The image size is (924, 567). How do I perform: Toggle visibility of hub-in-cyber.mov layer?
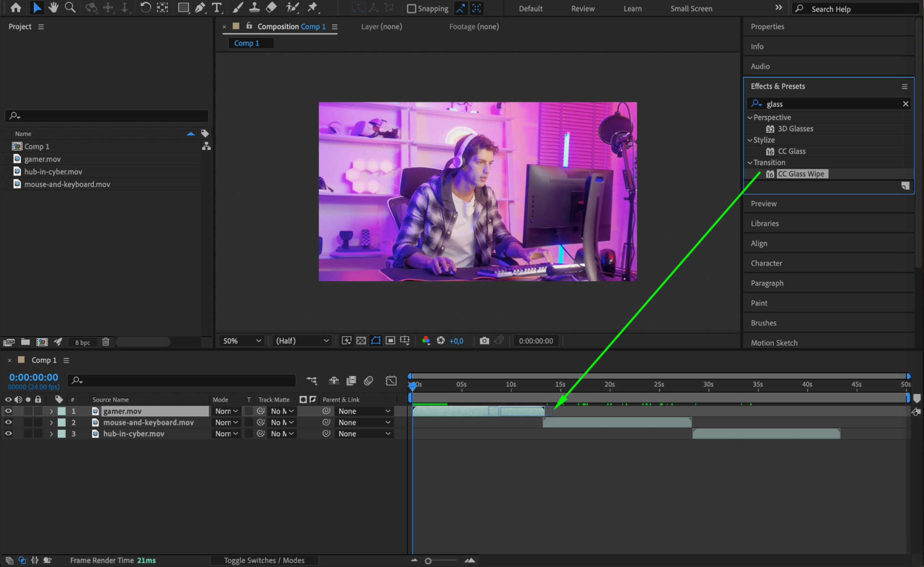8,434
